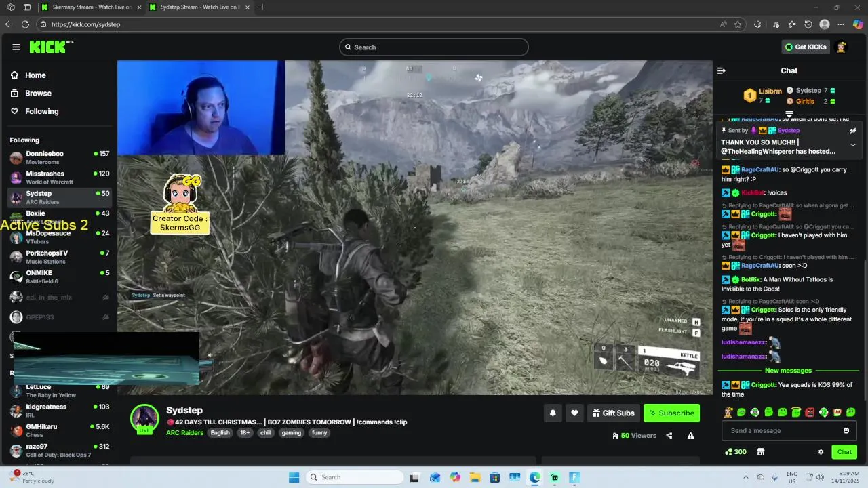The height and width of the screenshot is (488, 868).
Task: Open the browser history icon
Action: [x=808, y=24]
